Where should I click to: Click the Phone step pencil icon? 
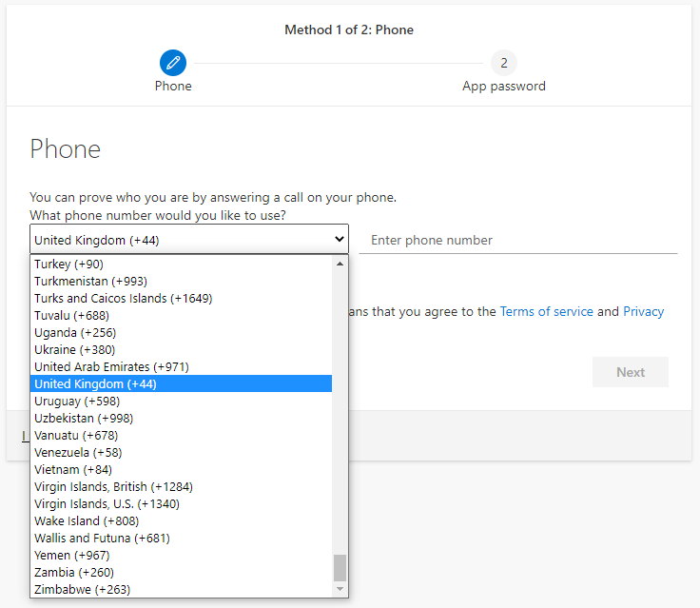(173, 63)
